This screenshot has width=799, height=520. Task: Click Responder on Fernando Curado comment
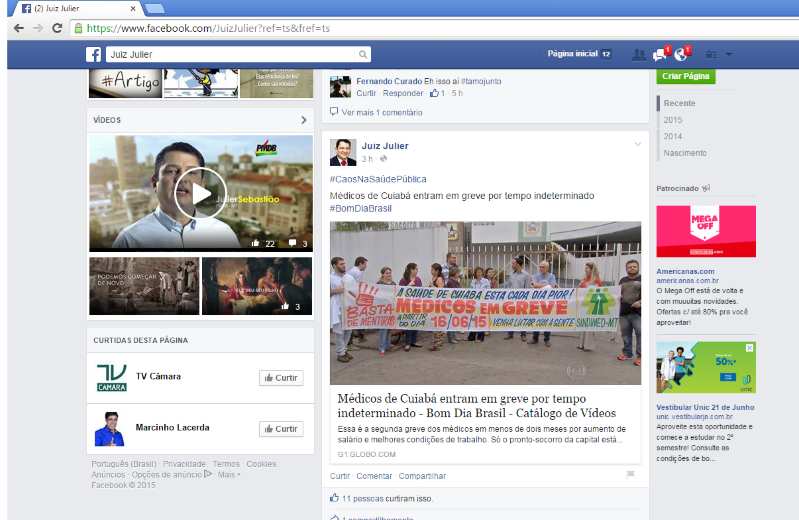(403, 93)
